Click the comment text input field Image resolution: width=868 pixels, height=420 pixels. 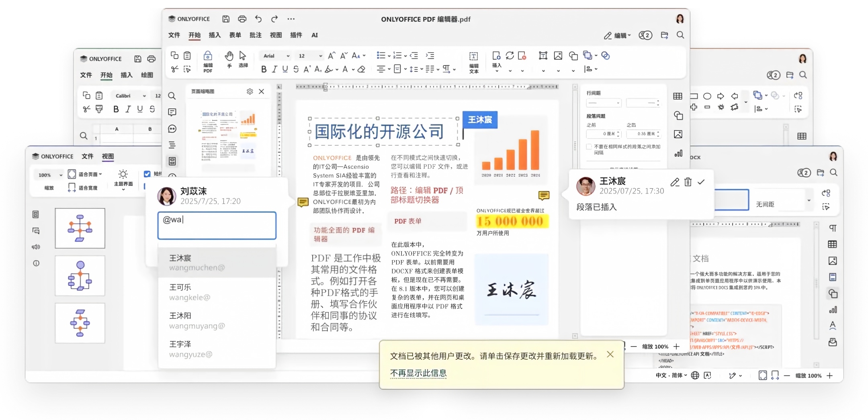(x=217, y=226)
